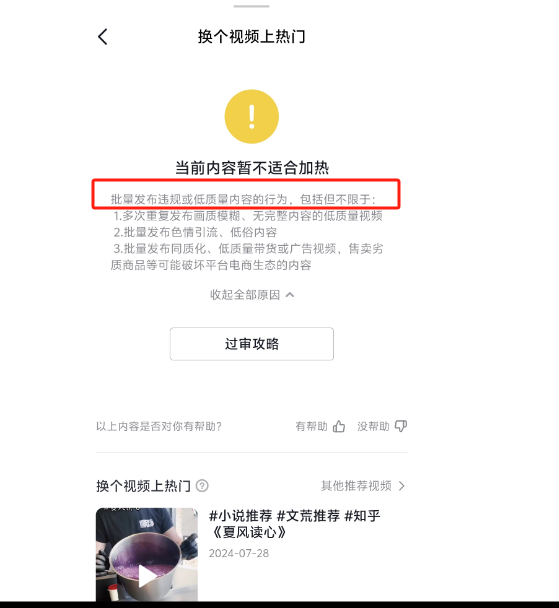Open the 过审攻略 review guide button
Viewport: 559px width, 608px height.
pyautogui.click(x=252, y=344)
